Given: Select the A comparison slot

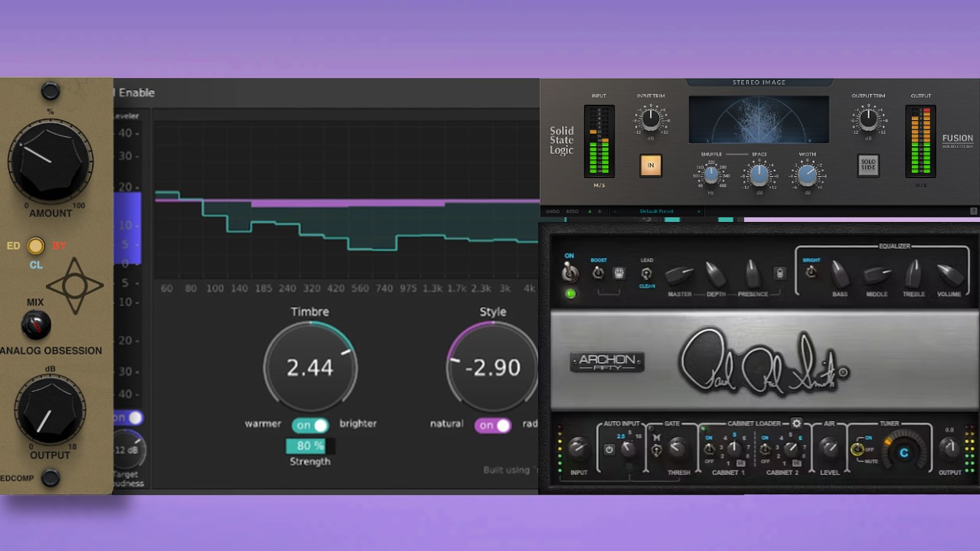Looking at the screenshot, I should 590,211.
